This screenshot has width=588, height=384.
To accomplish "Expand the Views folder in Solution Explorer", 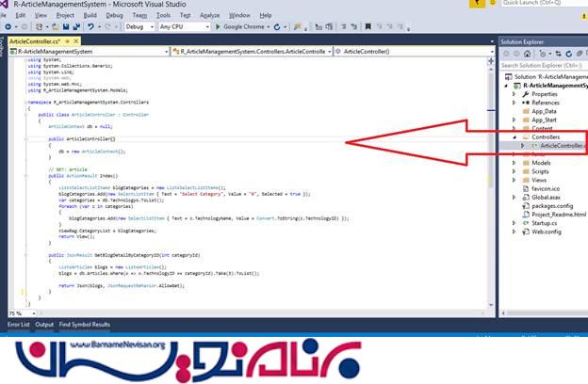I will pyautogui.click(x=514, y=180).
